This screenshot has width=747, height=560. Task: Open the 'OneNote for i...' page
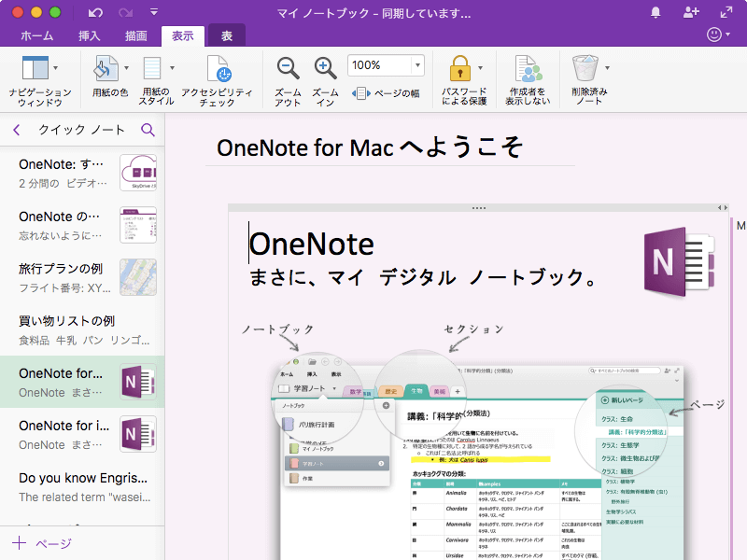coord(82,434)
